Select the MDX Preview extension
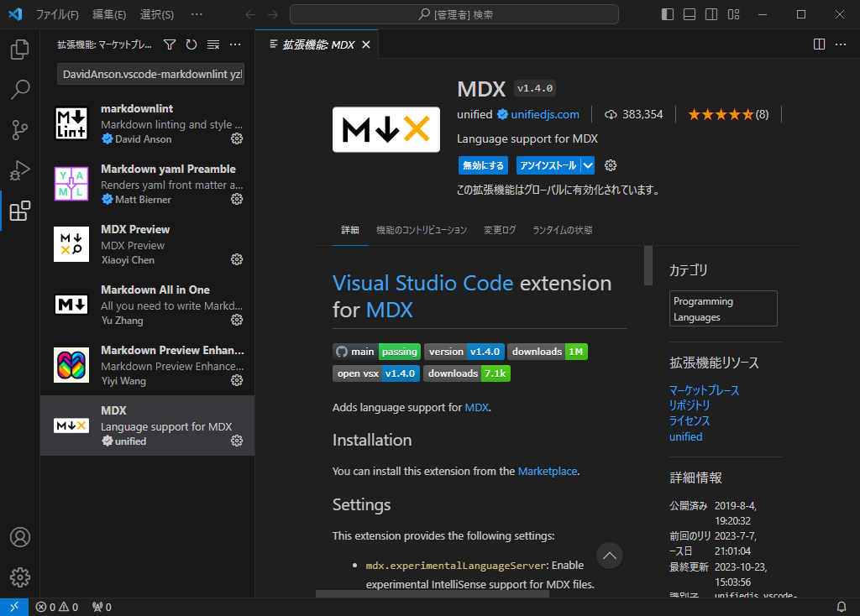860x616 pixels. 147,244
